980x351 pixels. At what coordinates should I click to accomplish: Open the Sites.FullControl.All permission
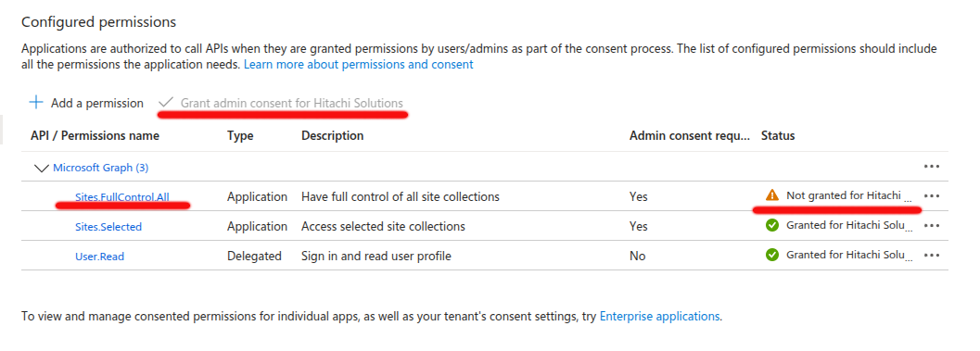[x=121, y=196]
